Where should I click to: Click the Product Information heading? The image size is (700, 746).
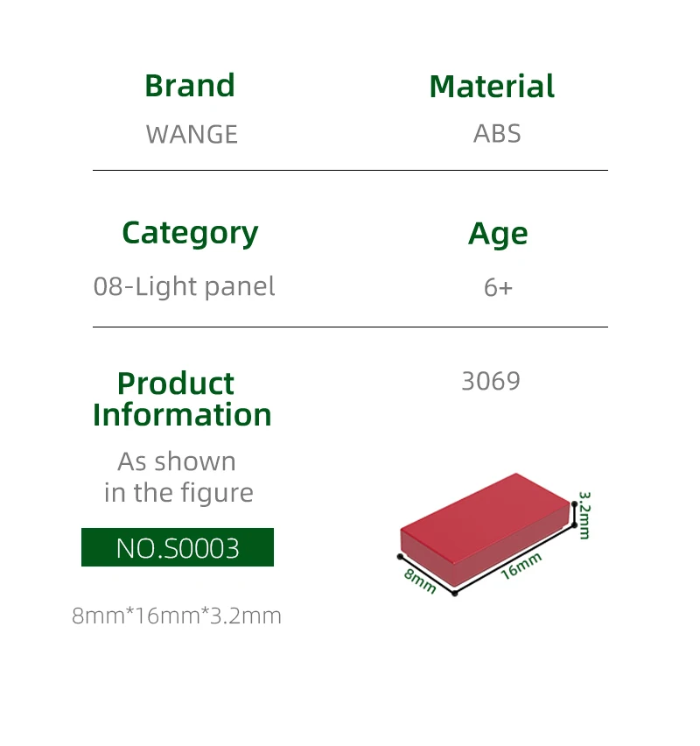182,398
